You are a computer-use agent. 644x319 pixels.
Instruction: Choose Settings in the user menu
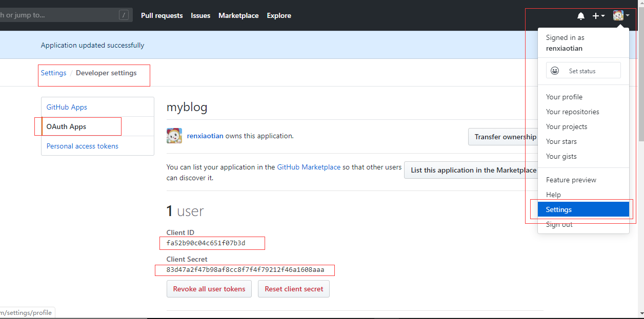click(583, 209)
